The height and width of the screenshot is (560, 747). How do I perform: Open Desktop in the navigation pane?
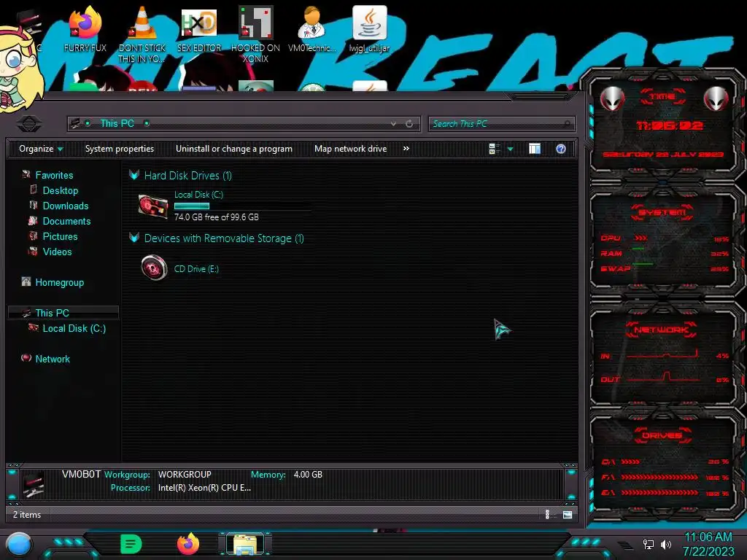click(61, 190)
